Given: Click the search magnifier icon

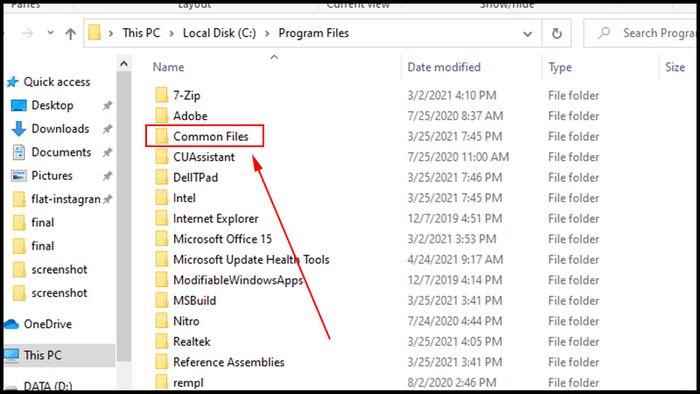Looking at the screenshot, I should (604, 33).
